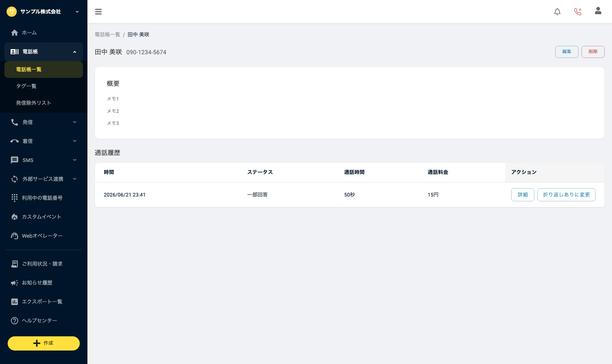Open Webオペレーター headset icon
This screenshot has width=612, height=364.
point(15,236)
